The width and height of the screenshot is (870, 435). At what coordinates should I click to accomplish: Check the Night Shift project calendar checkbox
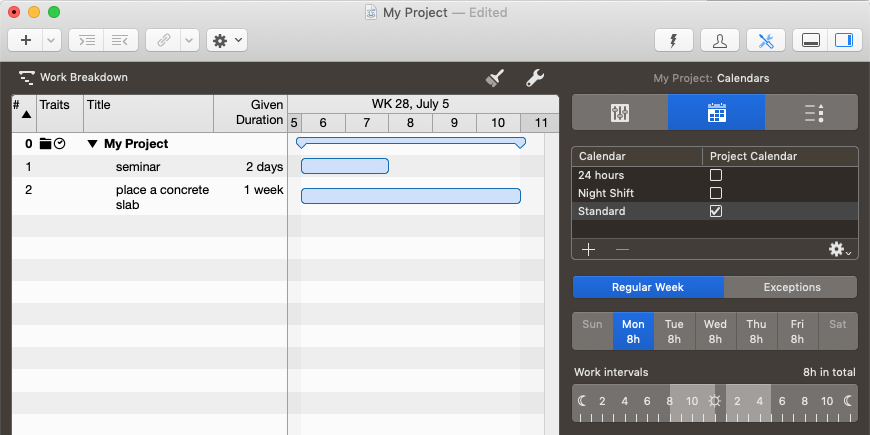pos(716,193)
